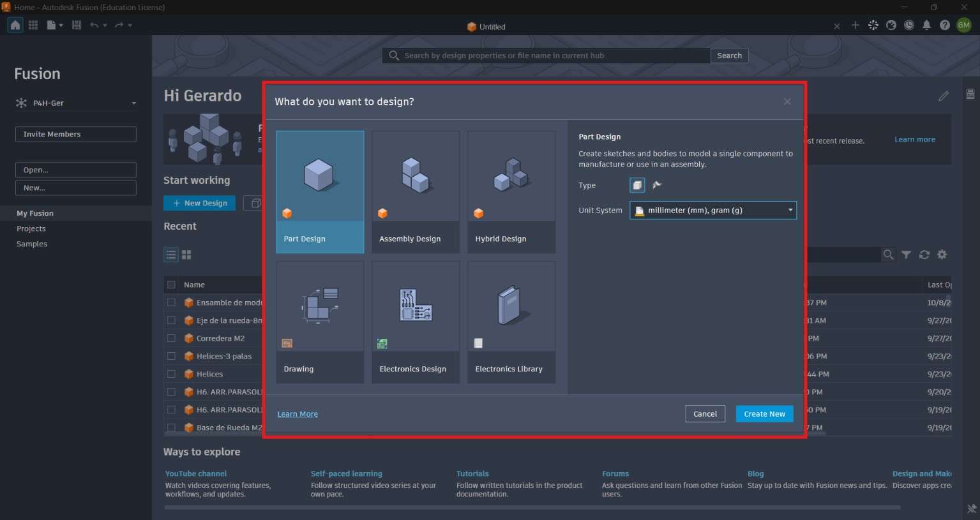Viewport: 980px width, 520px height.
Task: Save the design using the toolbar icon
Action: tap(77, 25)
